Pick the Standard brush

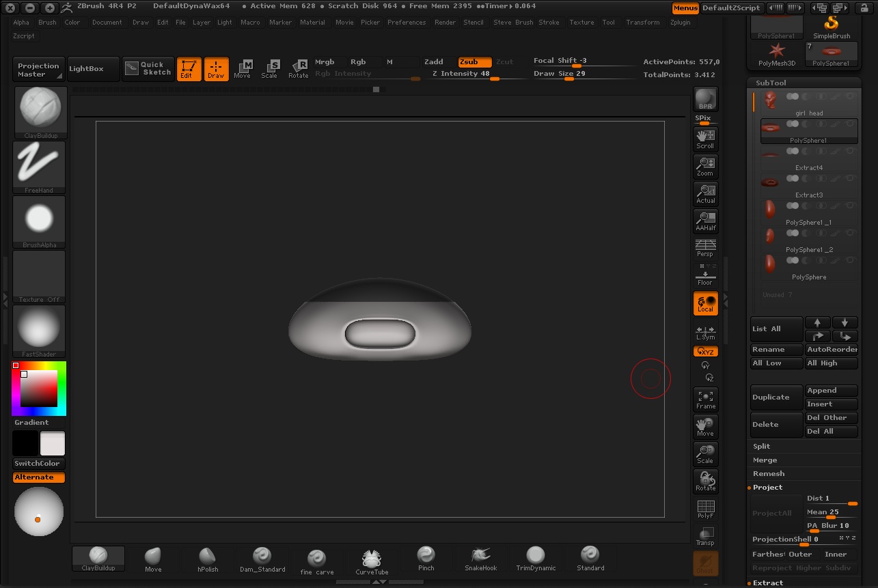(590, 559)
